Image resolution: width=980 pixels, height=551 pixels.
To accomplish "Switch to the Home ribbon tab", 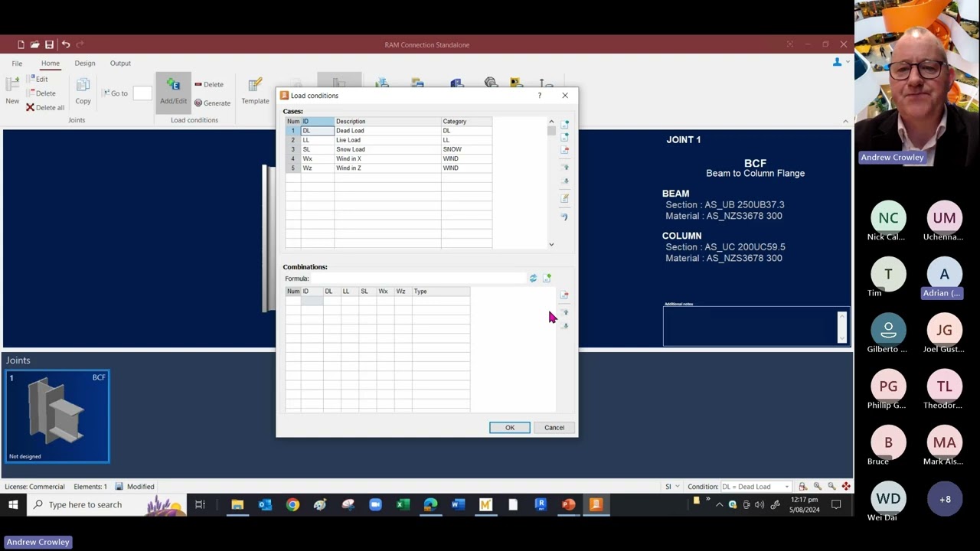I will click(x=51, y=64).
